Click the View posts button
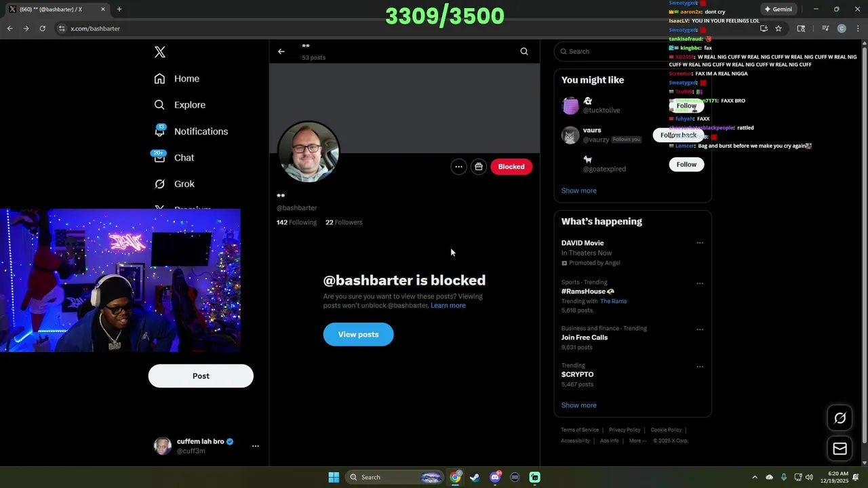The image size is (868, 488). click(358, 334)
